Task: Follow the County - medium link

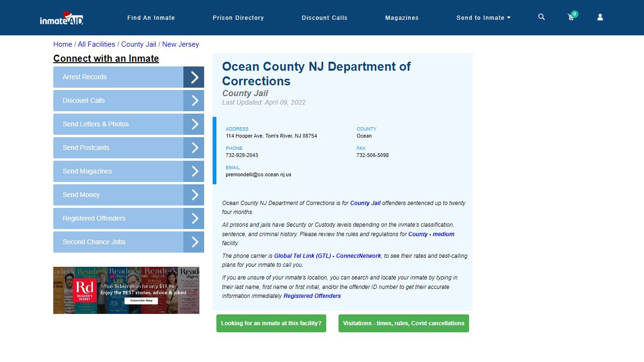Action: pyautogui.click(x=431, y=234)
